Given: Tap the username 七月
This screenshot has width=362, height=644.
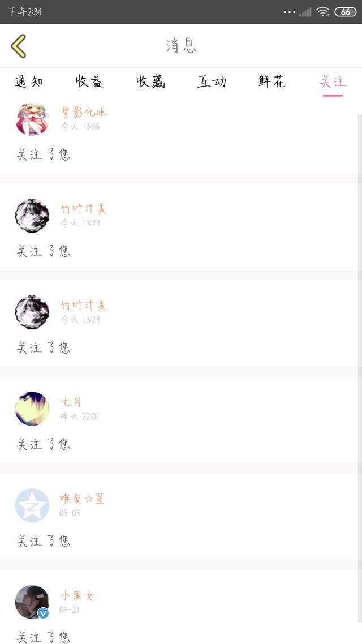Looking at the screenshot, I should 71,402.
